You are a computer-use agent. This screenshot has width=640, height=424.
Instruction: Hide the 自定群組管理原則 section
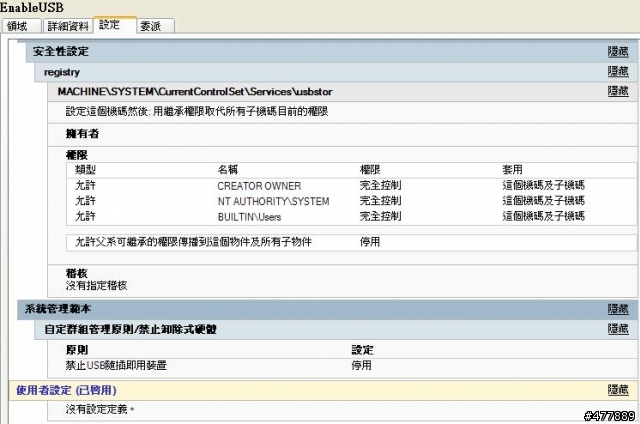618,329
